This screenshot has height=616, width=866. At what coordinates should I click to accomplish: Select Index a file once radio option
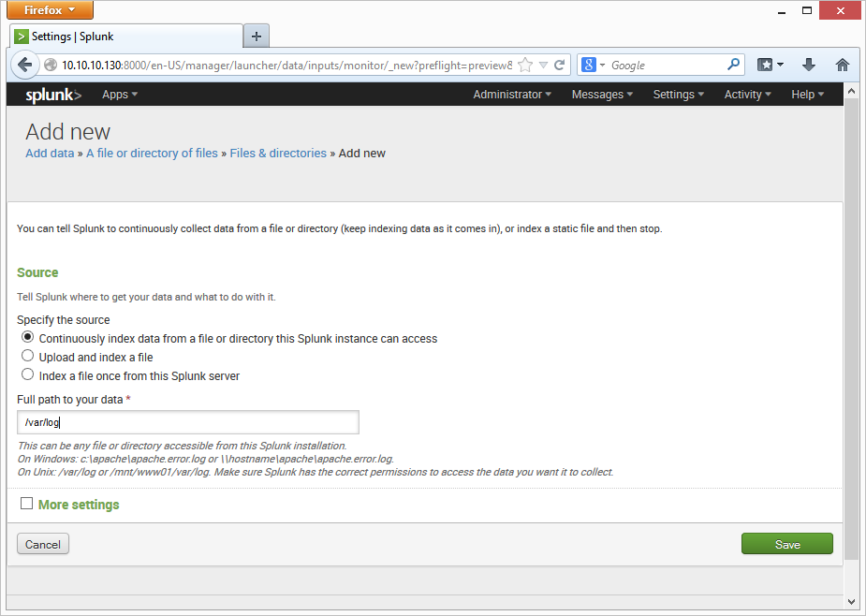click(x=27, y=374)
